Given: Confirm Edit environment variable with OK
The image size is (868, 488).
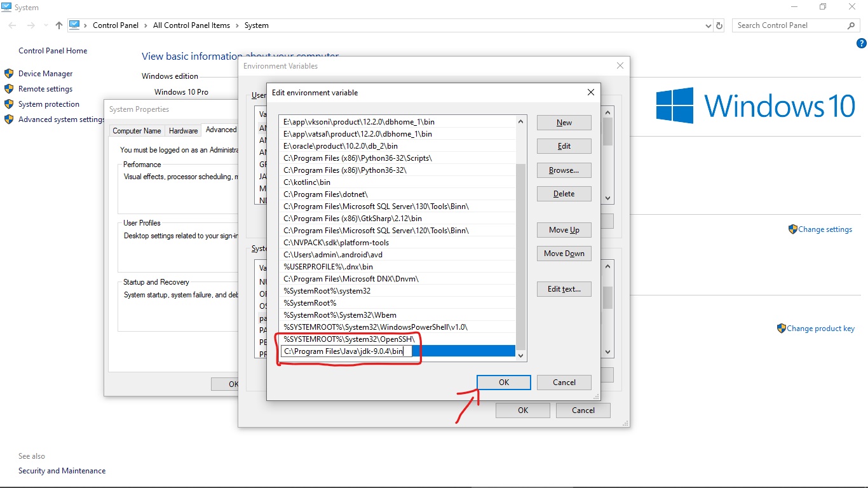Looking at the screenshot, I should coord(504,383).
